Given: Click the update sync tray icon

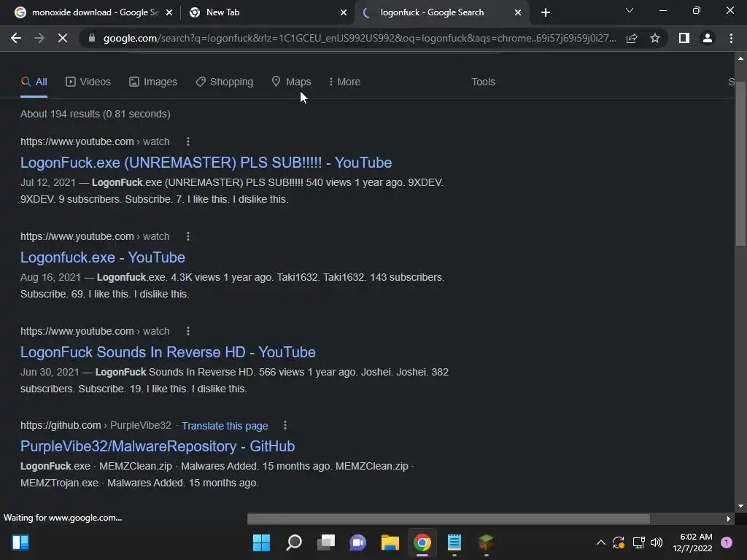Looking at the screenshot, I should click(619, 542).
